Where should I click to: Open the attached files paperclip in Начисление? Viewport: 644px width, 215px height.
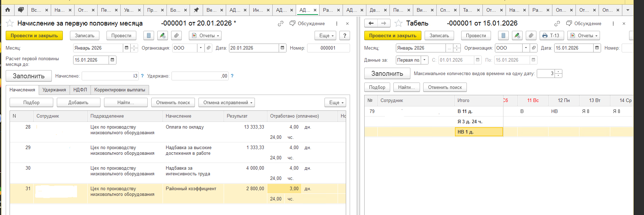tap(176, 35)
